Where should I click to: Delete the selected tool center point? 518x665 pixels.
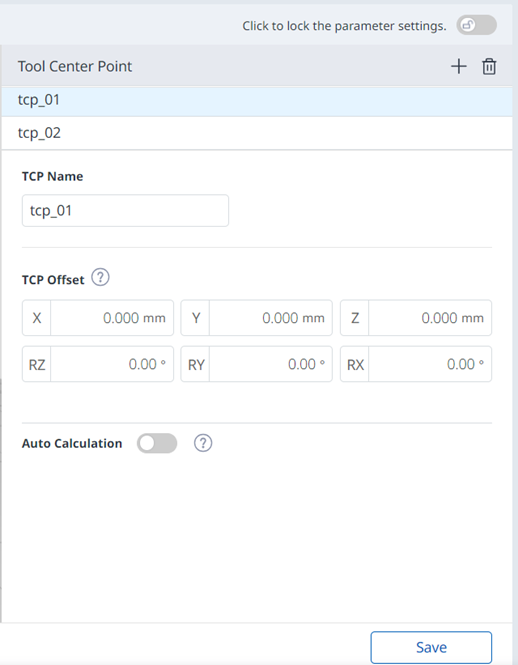(x=489, y=67)
